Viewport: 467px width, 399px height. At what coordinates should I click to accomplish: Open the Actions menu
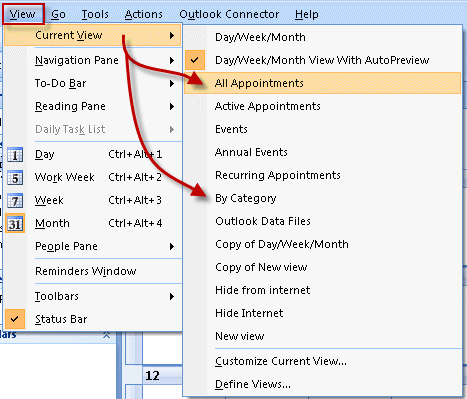(x=144, y=14)
